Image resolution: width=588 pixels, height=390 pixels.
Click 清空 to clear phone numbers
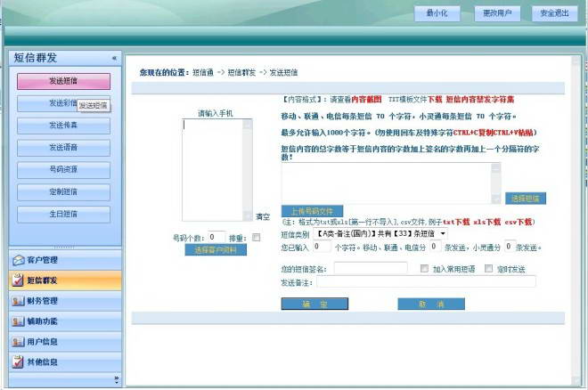(x=263, y=216)
